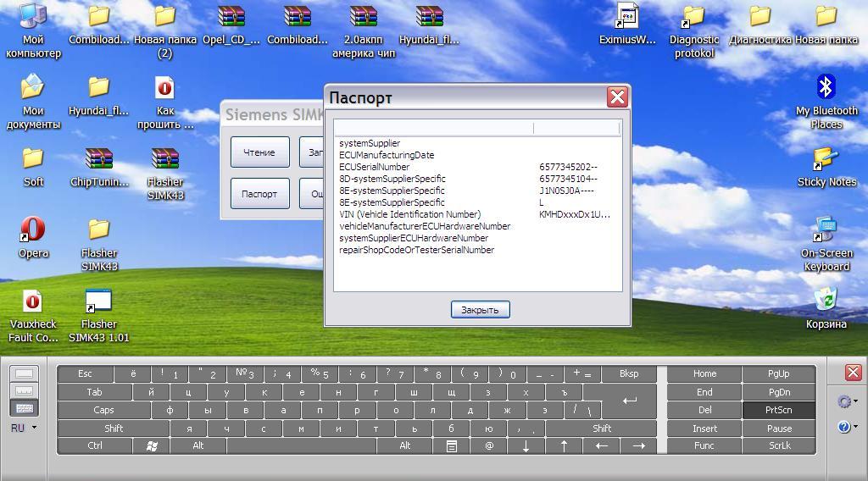Click Чтение button in Siemens window
868x481 pixels.
tap(259, 152)
